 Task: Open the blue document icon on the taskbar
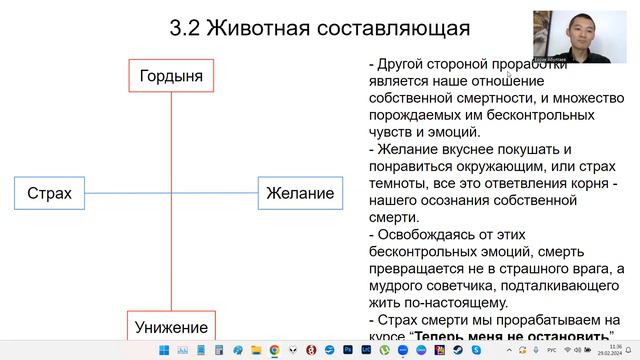tap(201, 350)
